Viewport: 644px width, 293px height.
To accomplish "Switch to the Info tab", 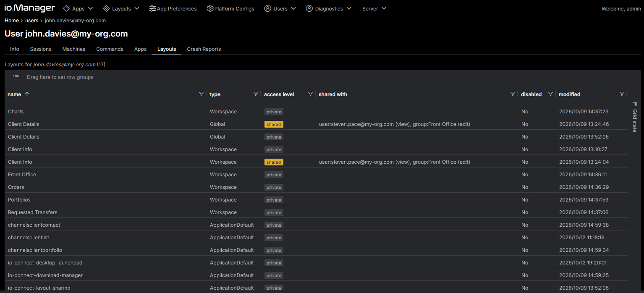I will click(15, 49).
